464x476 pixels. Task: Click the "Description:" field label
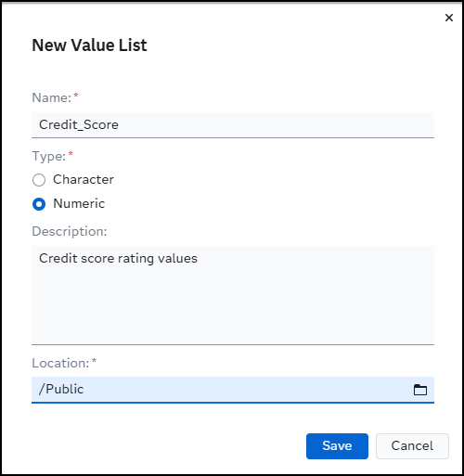[70, 231]
